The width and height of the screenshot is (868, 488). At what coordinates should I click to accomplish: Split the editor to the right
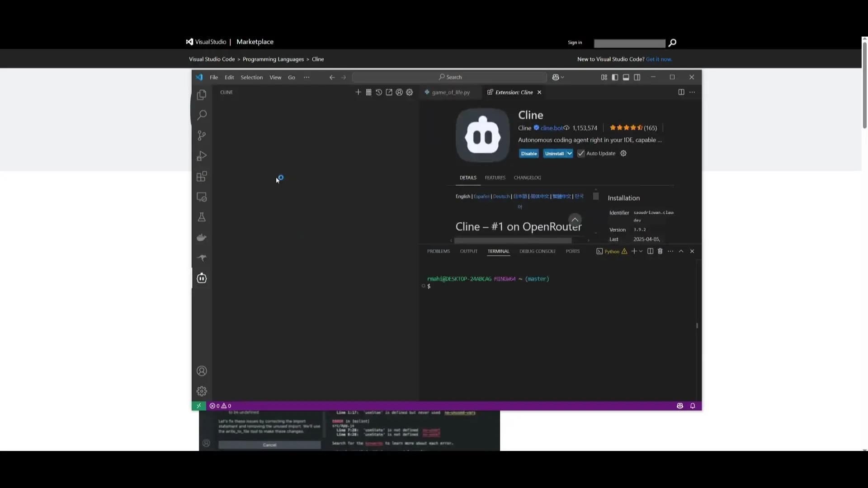coord(681,92)
